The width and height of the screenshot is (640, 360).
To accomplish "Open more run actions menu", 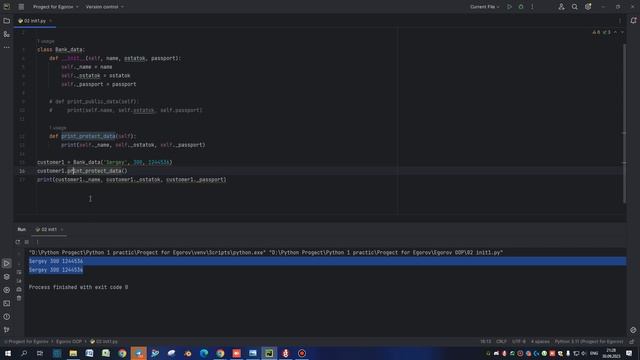I will [532, 7].
